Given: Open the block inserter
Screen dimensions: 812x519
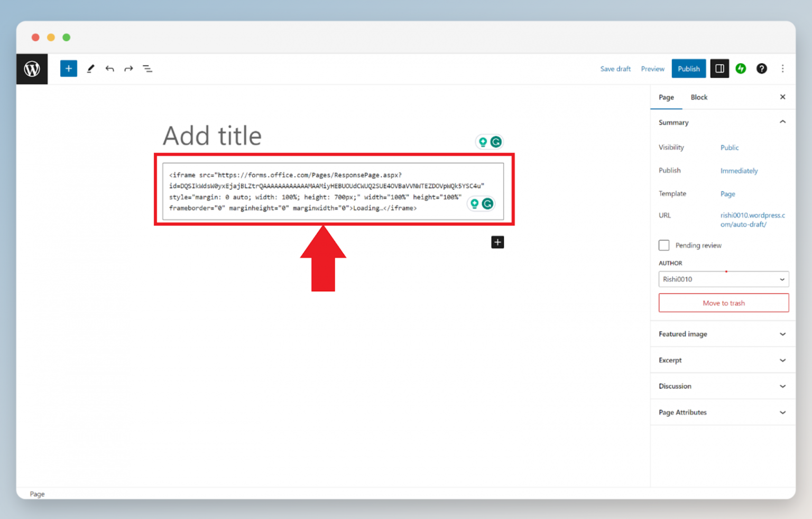Looking at the screenshot, I should click(68, 69).
